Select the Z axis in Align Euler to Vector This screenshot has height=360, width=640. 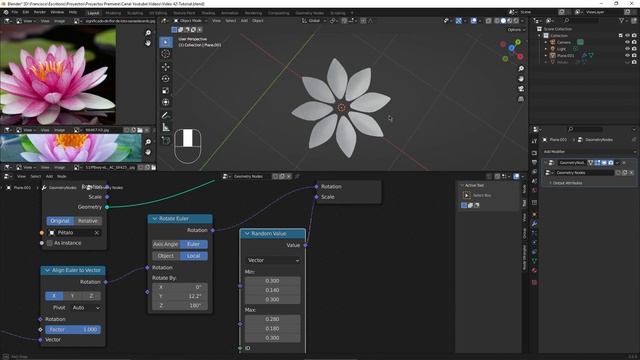[91, 296]
